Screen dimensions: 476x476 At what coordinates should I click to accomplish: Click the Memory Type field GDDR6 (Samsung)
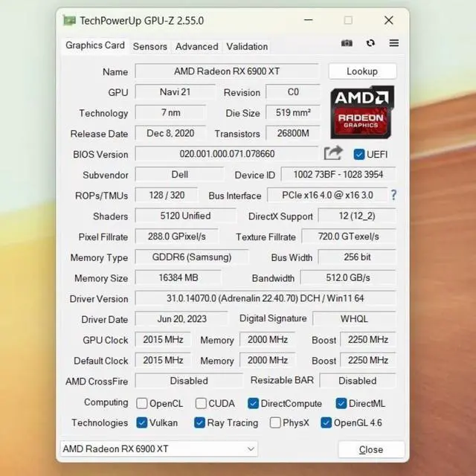[x=192, y=257]
